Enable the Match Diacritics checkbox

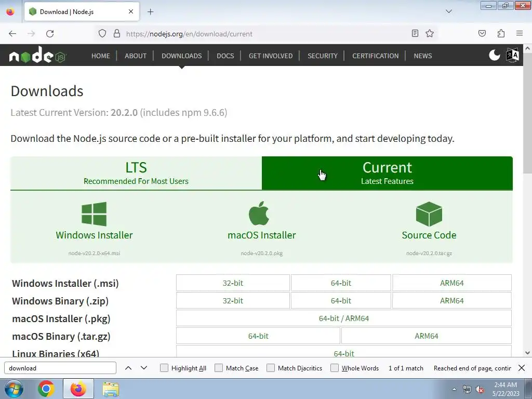point(270,368)
